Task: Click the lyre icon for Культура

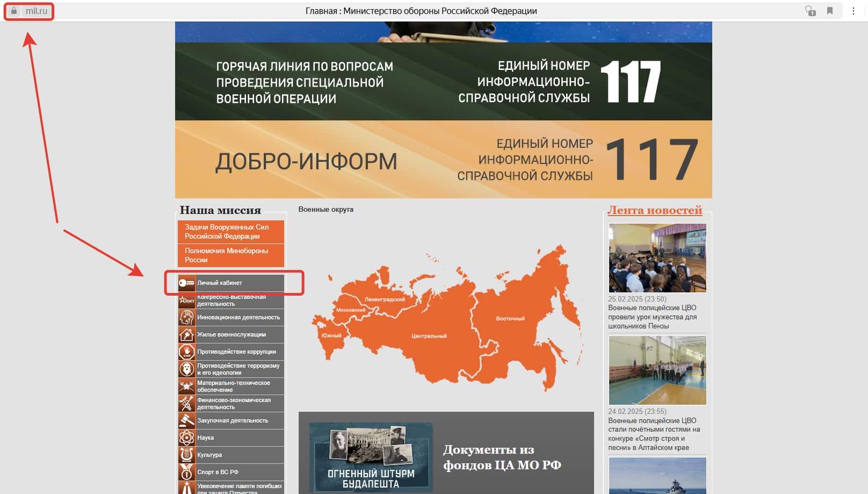Action: [186, 455]
